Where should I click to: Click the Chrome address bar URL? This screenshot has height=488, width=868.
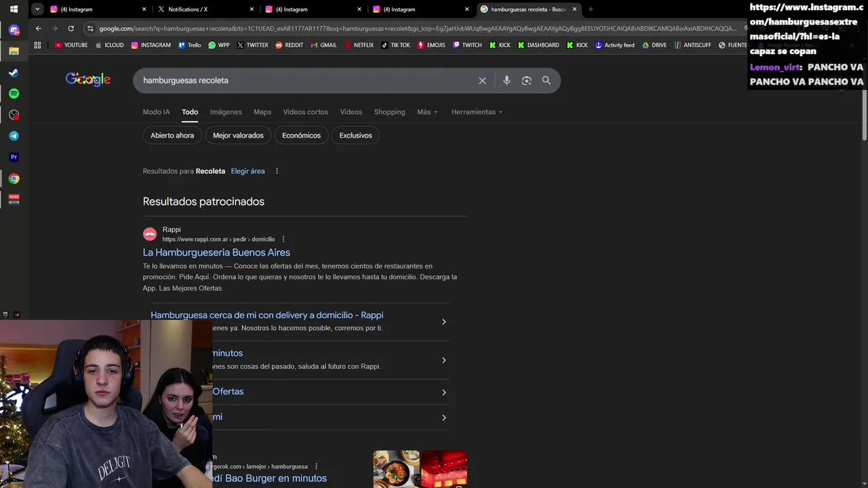point(417,28)
